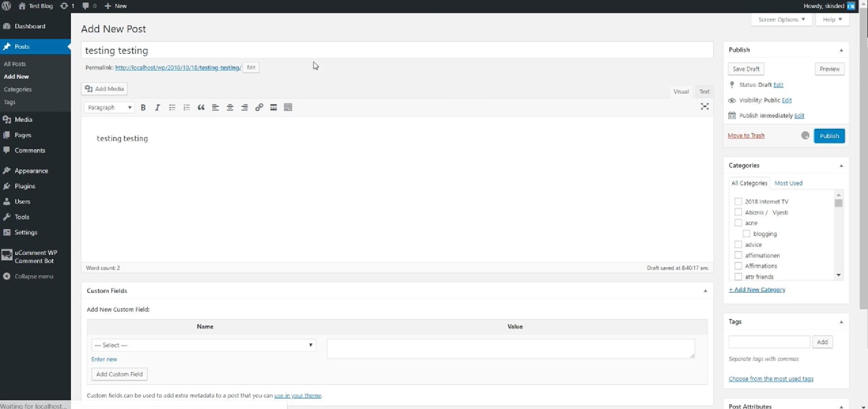Viewport: 868px width, 409px height.
Task: Expand the Help panel
Action: (832, 19)
